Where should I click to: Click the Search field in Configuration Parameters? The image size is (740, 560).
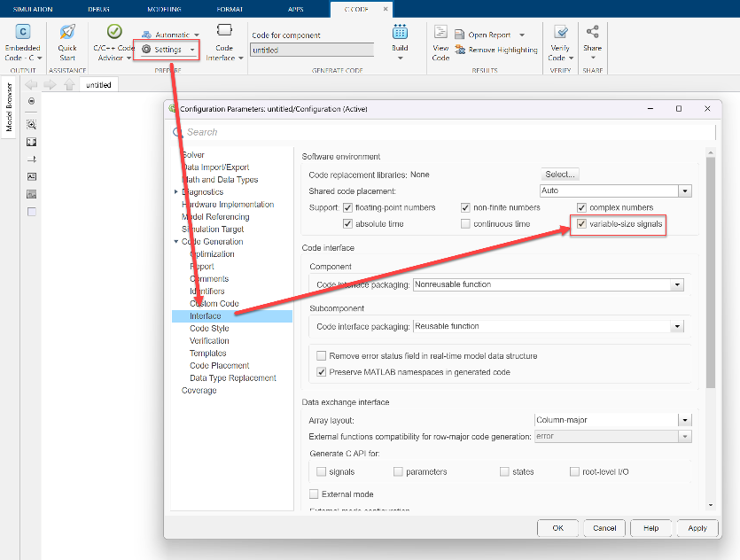click(399, 130)
